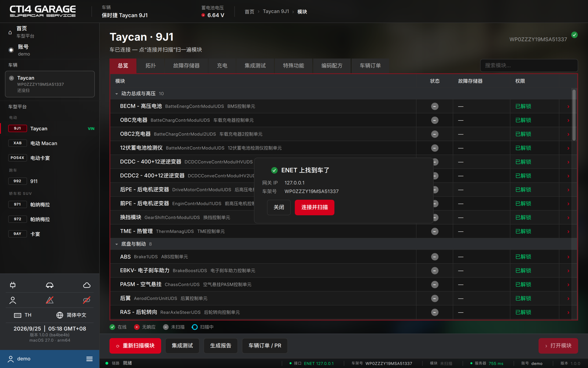The width and height of the screenshot is (588, 368).
Task: Click PASM 空气悬挂 status icon
Action: click(435, 284)
